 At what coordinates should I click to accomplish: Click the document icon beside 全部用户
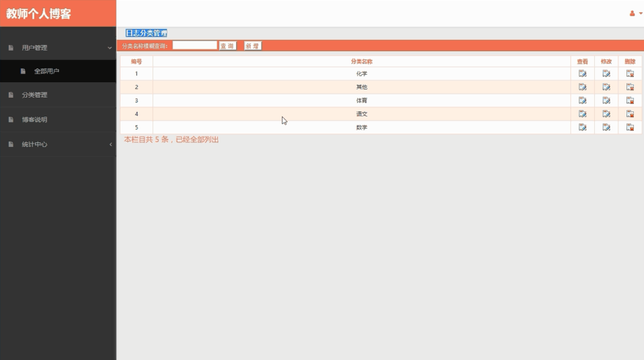tap(23, 71)
